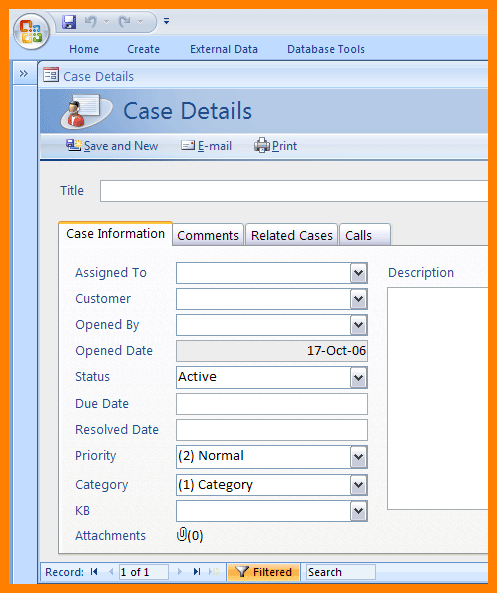Screen dimensions: 497x593
Task: Open the attachments paperclip icon
Action: point(182,534)
